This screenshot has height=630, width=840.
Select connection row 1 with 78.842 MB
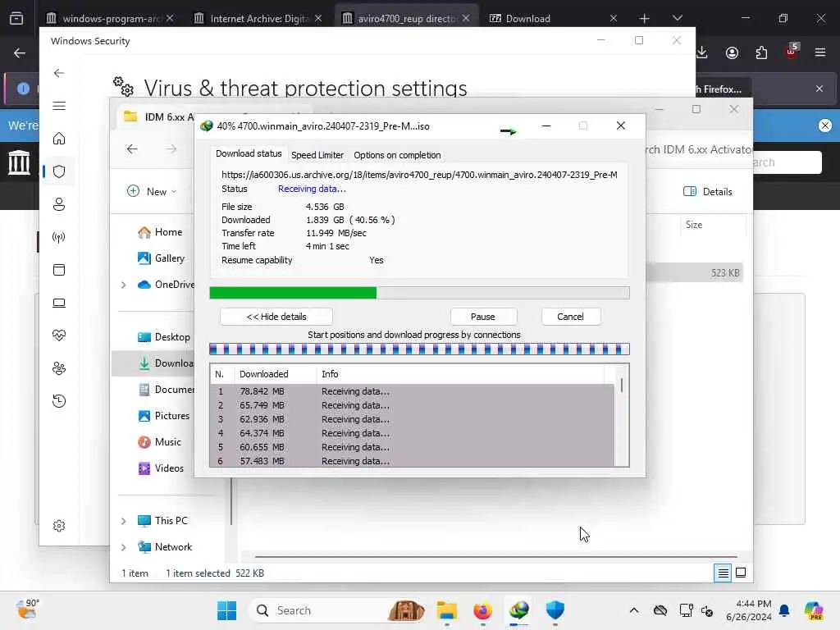tap(412, 391)
